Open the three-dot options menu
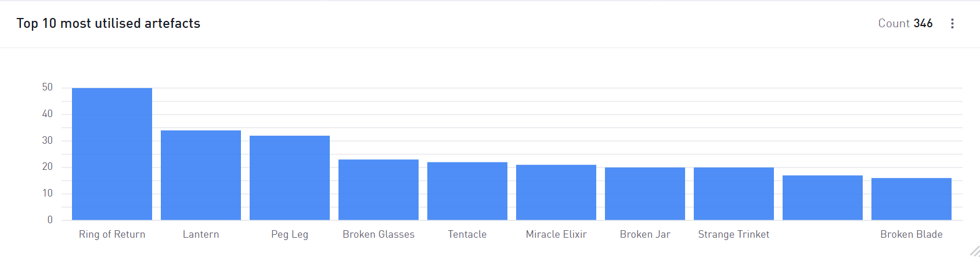Screen dimensions: 980x258 [x=952, y=23]
